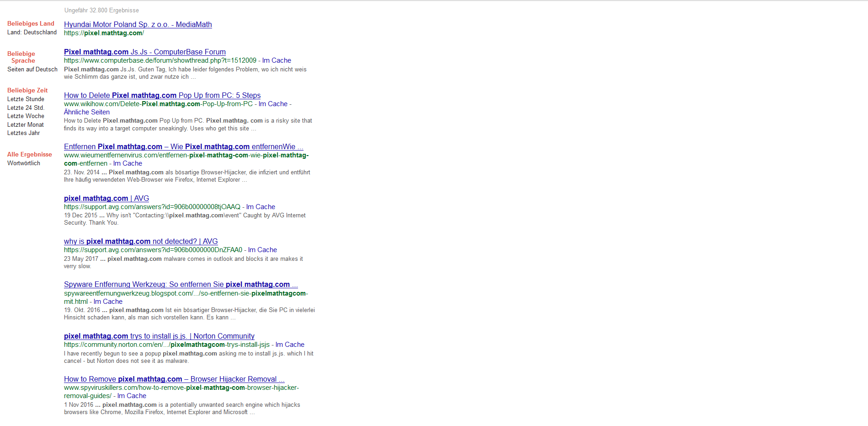Click the 'Ungefähr 32.800 Ergebnisse' count text
The image size is (868, 426).
[101, 10]
